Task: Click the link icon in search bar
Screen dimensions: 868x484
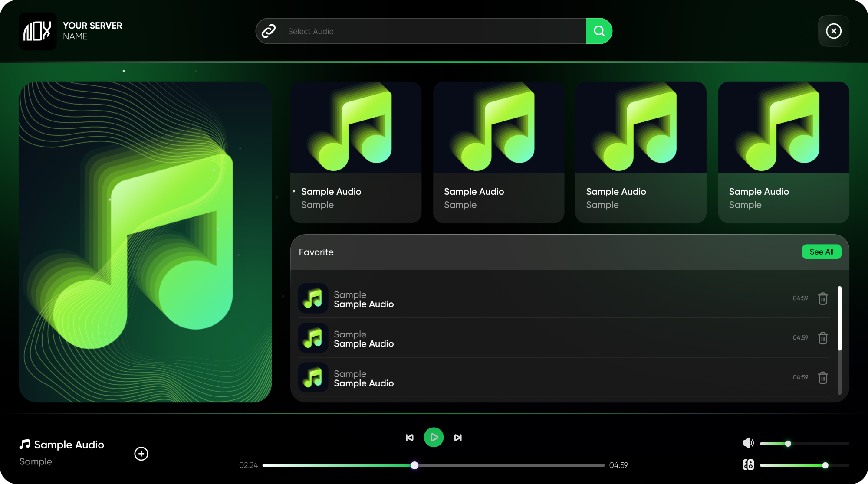Action: (x=269, y=31)
